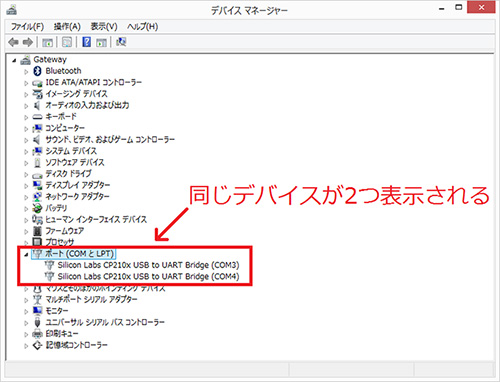The image size is (500, 382).
Task: Expand the IDE ATA/ATAPI コントローラー category
Action: 26,83
